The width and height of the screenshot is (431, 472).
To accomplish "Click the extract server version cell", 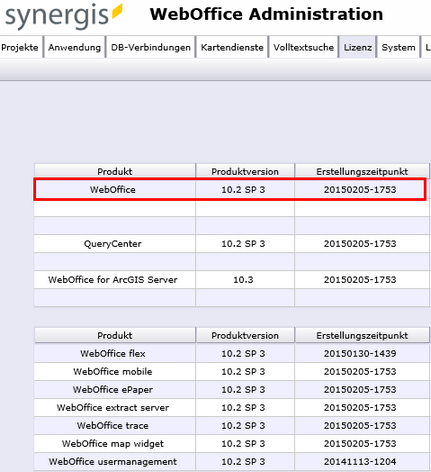I will 245,407.
